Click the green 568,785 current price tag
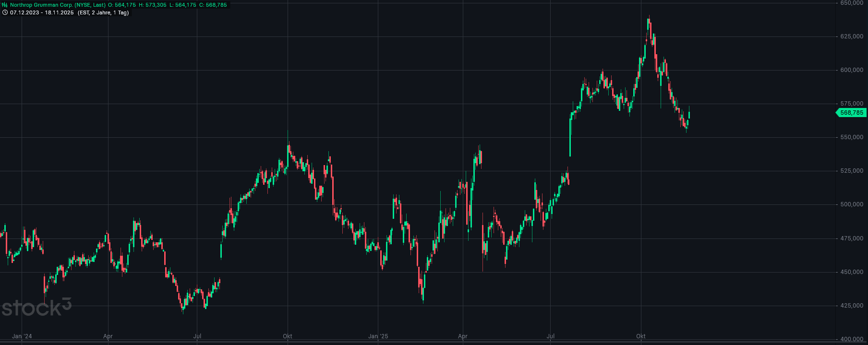 851,113
